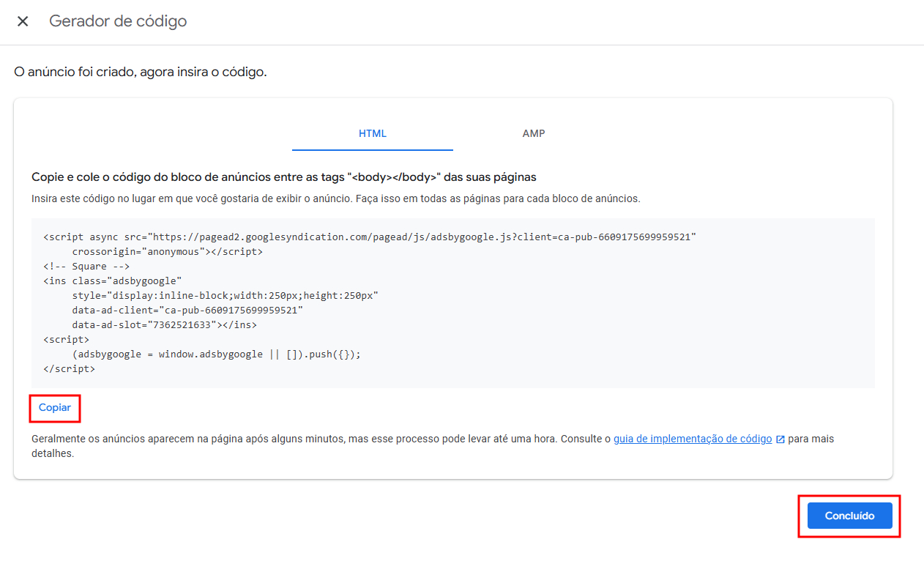Click the ins class="adsbygoogle" line
This screenshot has height=561, width=924.
point(113,281)
